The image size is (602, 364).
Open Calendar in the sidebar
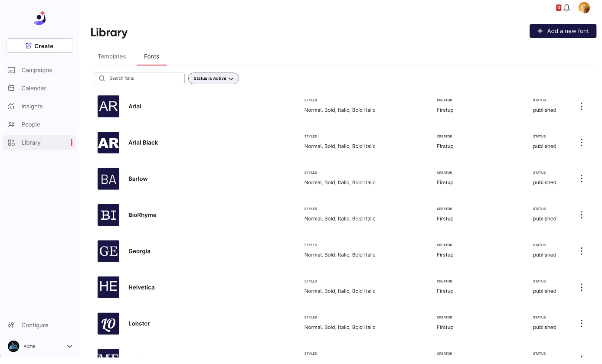tap(39, 88)
